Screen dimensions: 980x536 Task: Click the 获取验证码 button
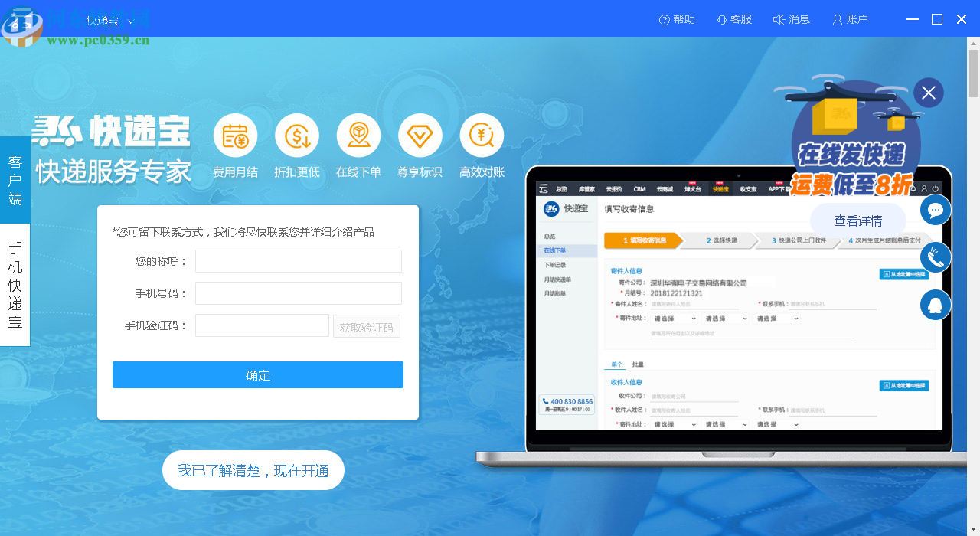[x=367, y=326]
